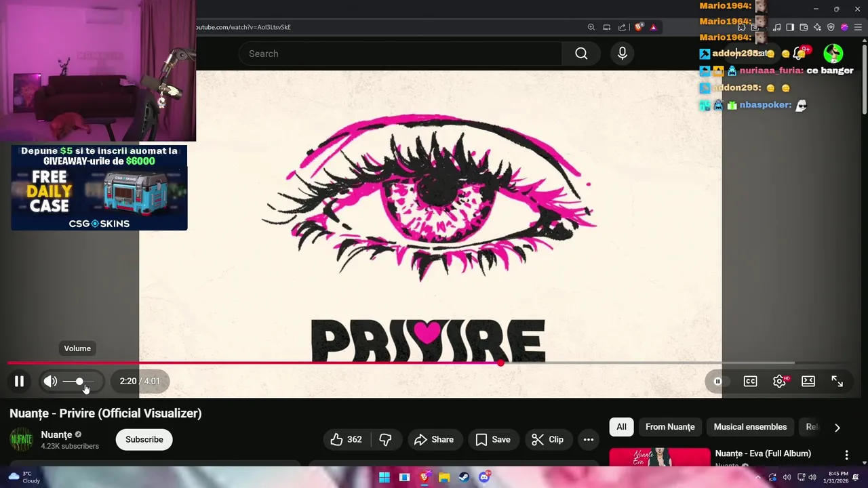
Task: Adjust the volume slider handle
Action: (79, 382)
